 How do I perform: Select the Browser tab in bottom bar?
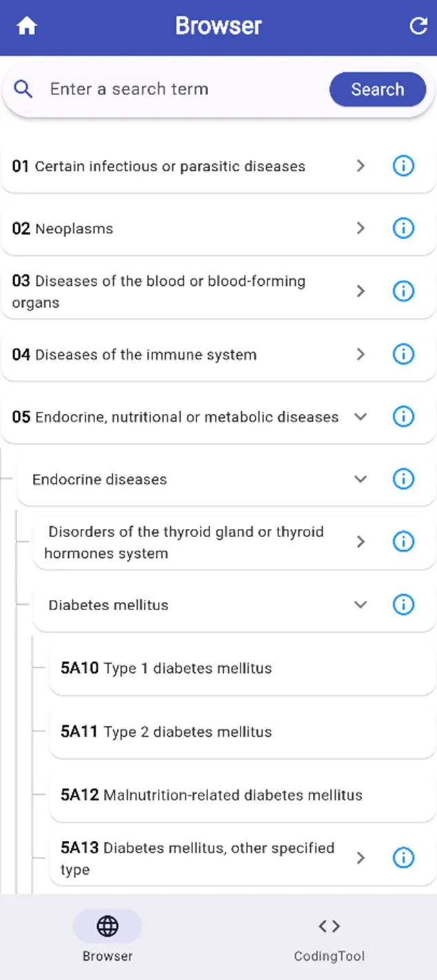pyautogui.click(x=108, y=937)
